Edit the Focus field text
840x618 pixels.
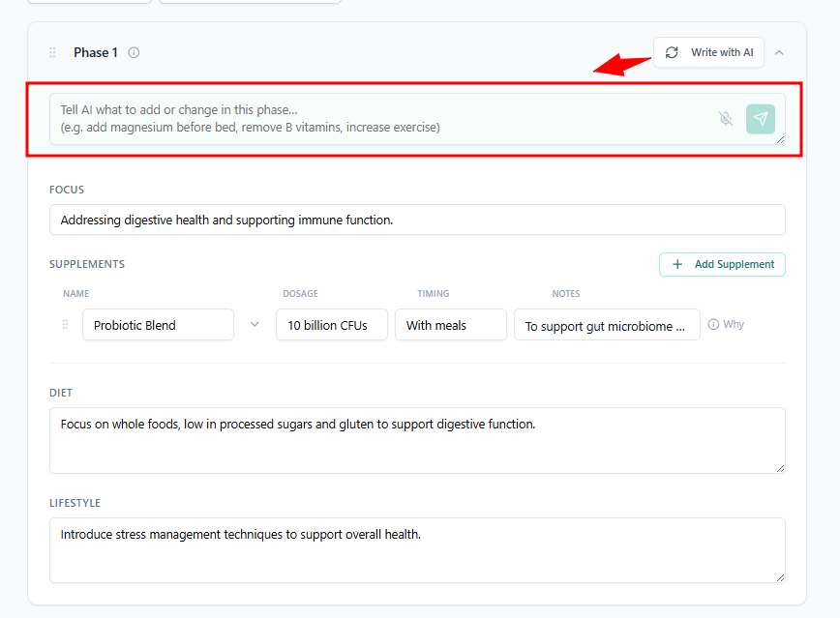pyautogui.click(x=417, y=220)
